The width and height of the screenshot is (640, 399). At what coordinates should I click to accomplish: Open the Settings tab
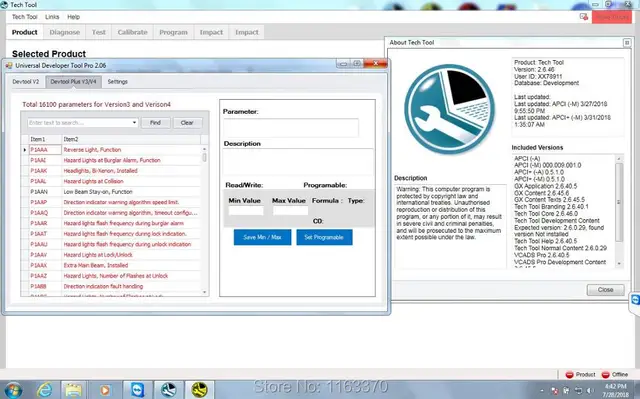(x=118, y=82)
